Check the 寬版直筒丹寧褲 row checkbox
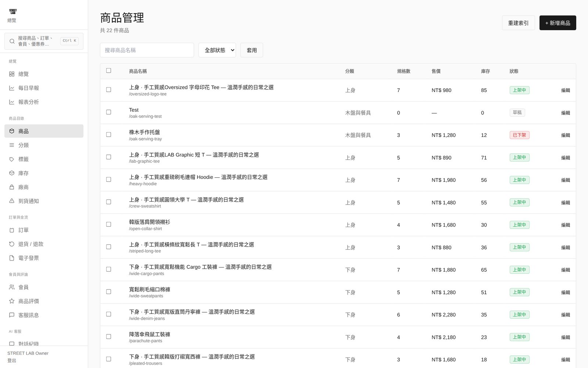Viewport: 588px width, 368px height. coord(108,314)
